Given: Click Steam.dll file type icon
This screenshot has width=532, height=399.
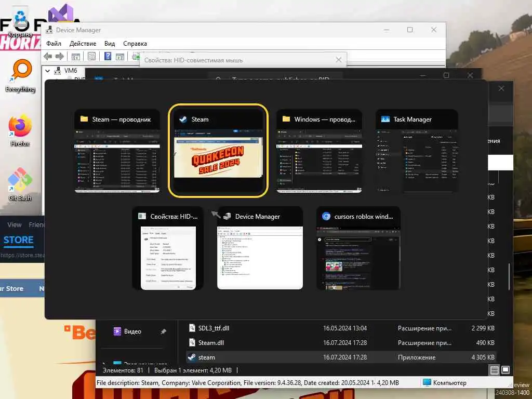Looking at the screenshot, I should [192, 342].
